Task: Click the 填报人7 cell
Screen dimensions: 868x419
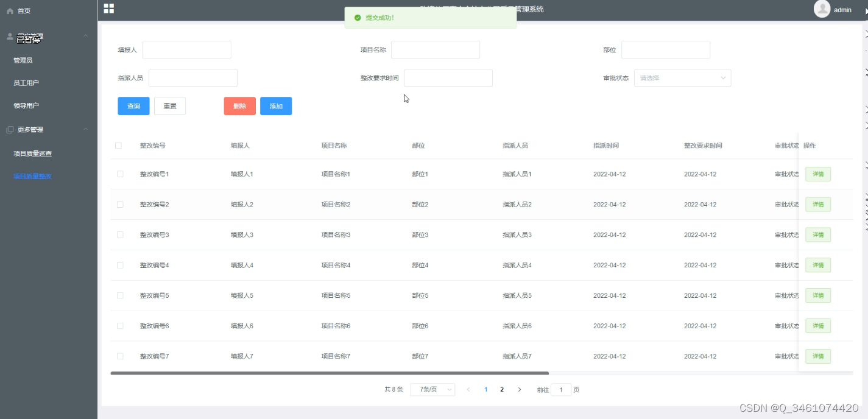Action: point(242,356)
